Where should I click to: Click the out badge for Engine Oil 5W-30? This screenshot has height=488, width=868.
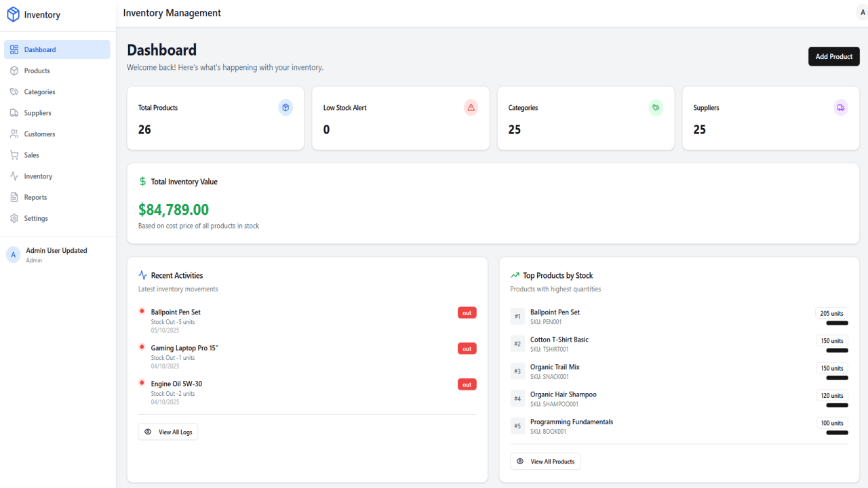point(467,384)
